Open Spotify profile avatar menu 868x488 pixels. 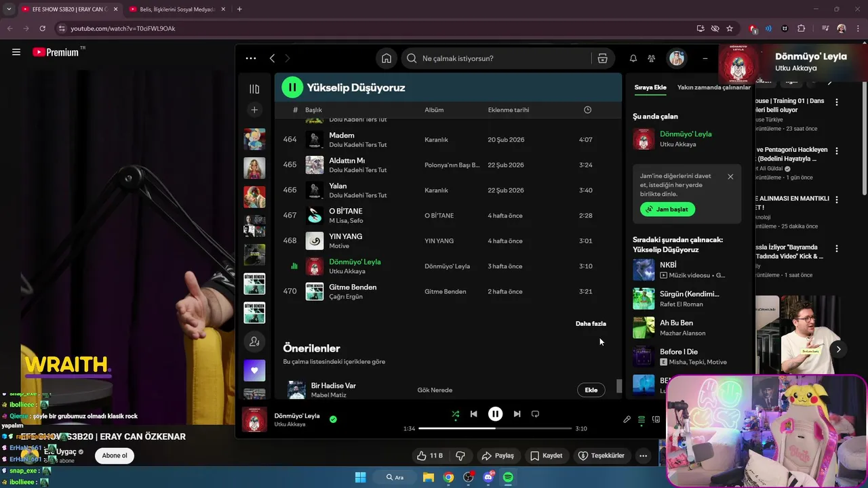[677, 58]
